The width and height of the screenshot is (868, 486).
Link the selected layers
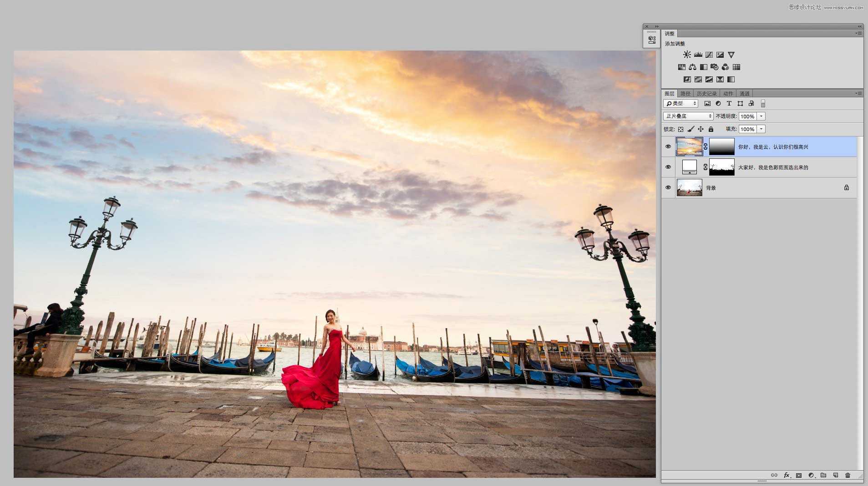[x=775, y=475]
